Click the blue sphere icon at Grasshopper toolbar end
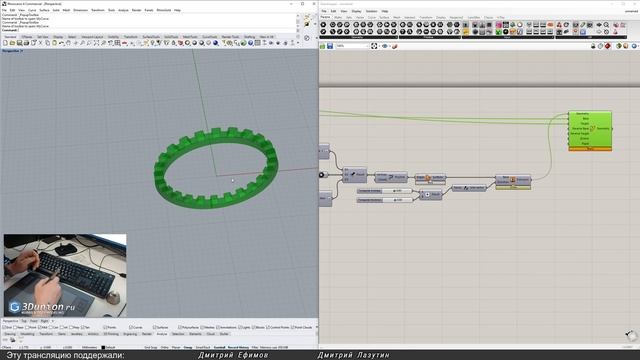 click(634, 46)
